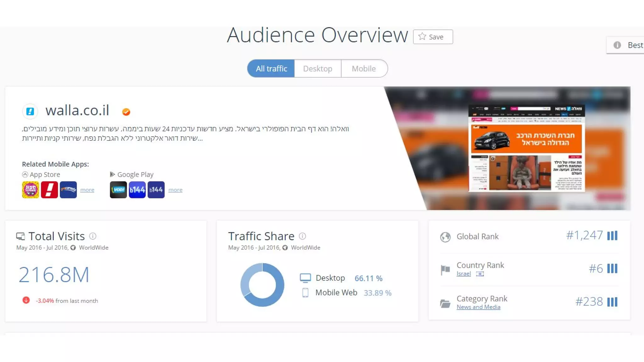Open the yellow-pink App Store app icon
Viewport: 644px width, 362px height.
click(x=31, y=190)
